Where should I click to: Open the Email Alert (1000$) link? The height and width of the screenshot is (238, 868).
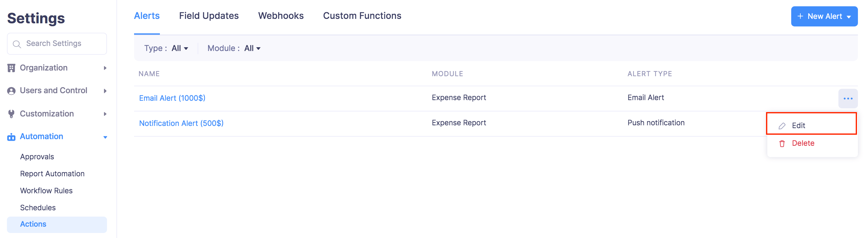[x=172, y=98]
